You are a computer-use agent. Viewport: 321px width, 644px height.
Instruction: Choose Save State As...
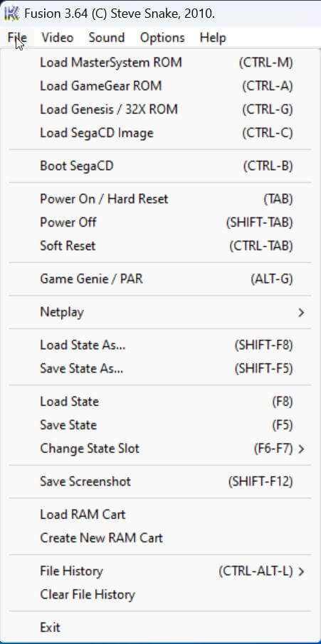click(x=160, y=368)
